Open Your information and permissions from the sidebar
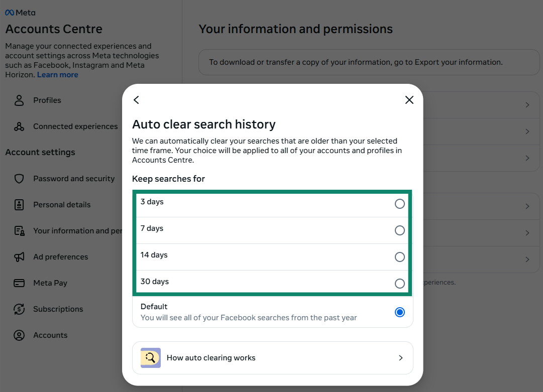Image resolution: width=543 pixels, height=392 pixels. [19, 230]
